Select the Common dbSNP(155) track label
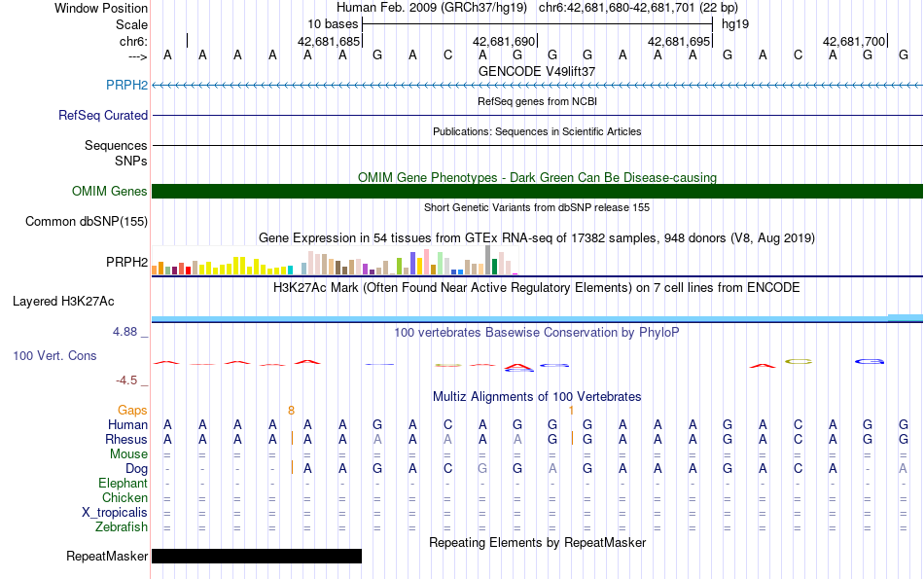 click(x=87, y=221)
